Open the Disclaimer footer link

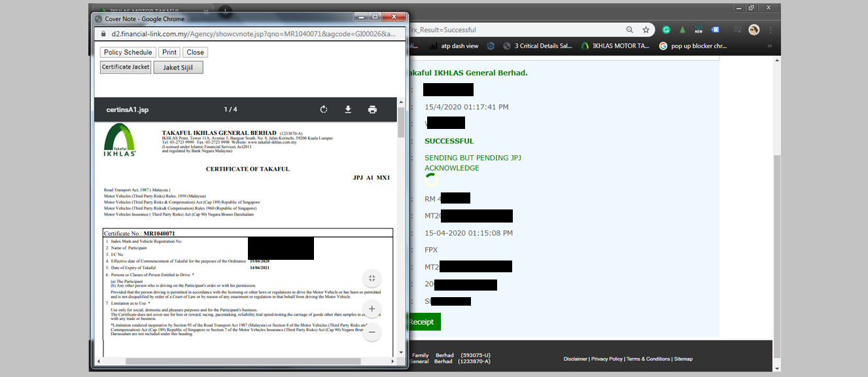tap(576, 359)
